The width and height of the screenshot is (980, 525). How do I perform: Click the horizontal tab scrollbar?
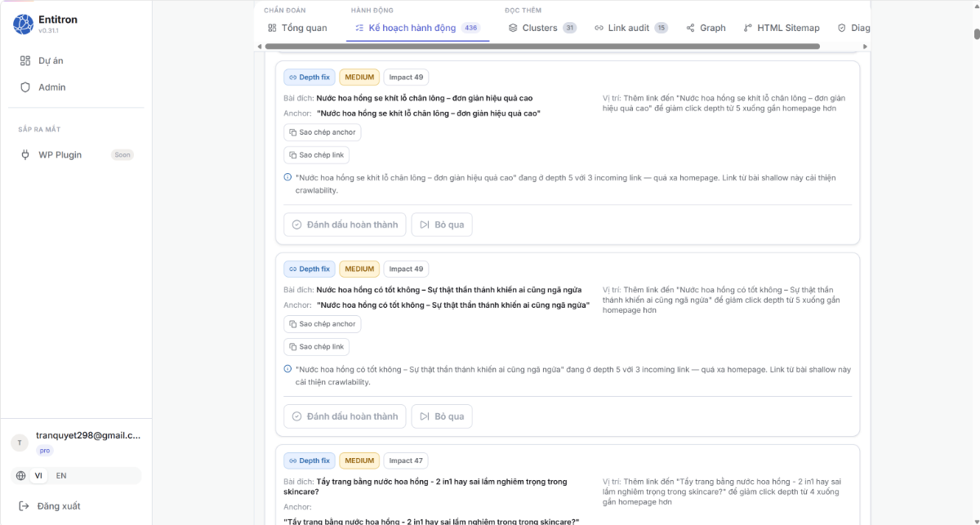click(x=542, y=47)
